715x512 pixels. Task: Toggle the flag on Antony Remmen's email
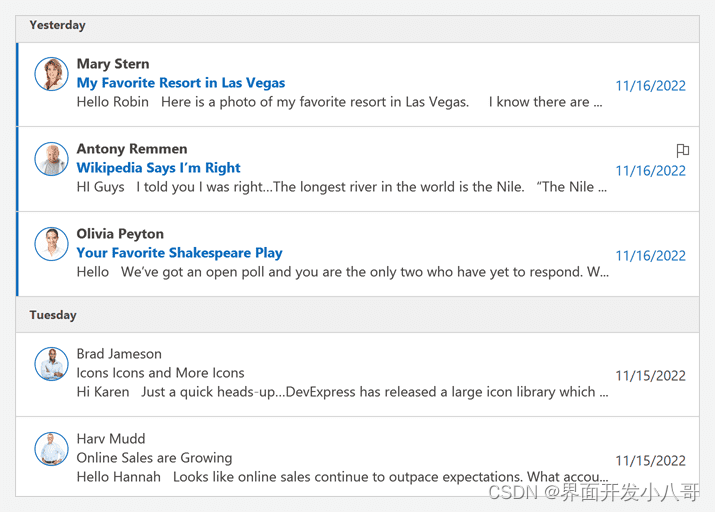tap(682, 150)
